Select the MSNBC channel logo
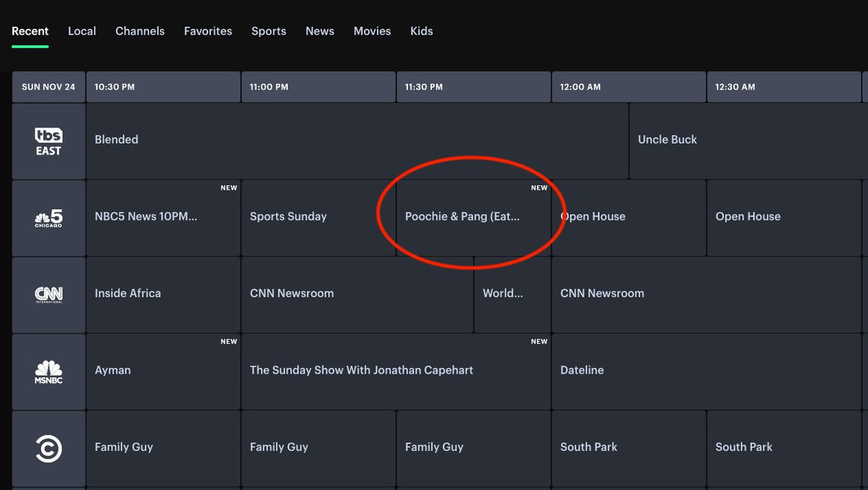Image resolution: width=868 pixels, height=490 pixels. click(x=48, y=371)
